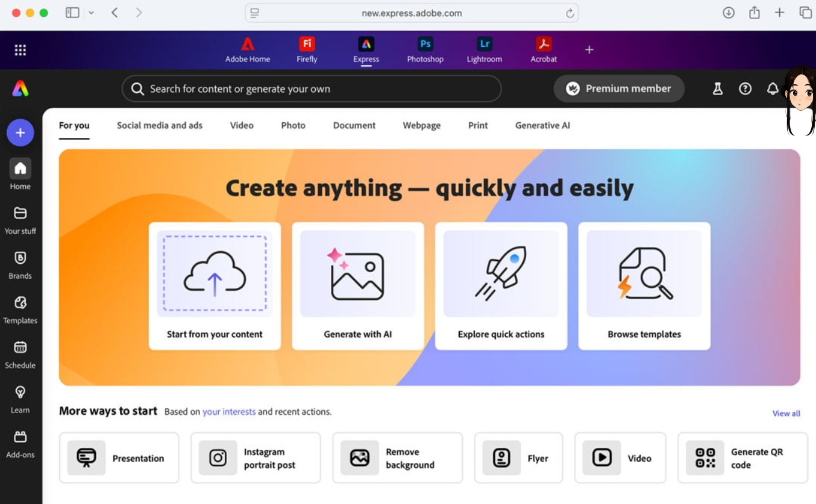Image resolution: width=816 pixels, height=504 pixels.
Task: Open the beta flask icon
Action: (717, 89)
